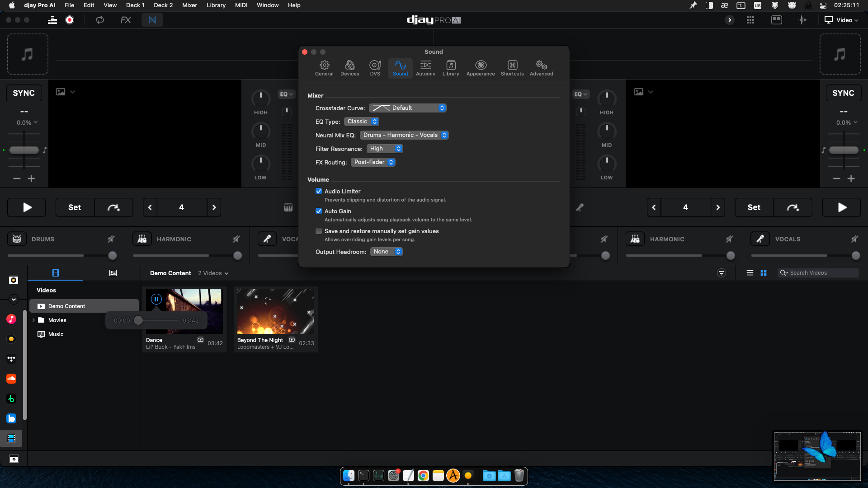
Task: Open the TIDAL source in sidebar
Action: pos(11,359)
